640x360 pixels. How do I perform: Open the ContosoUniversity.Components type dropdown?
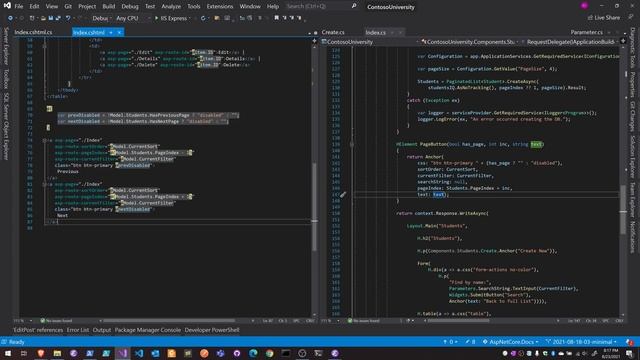tap(471, 42)
